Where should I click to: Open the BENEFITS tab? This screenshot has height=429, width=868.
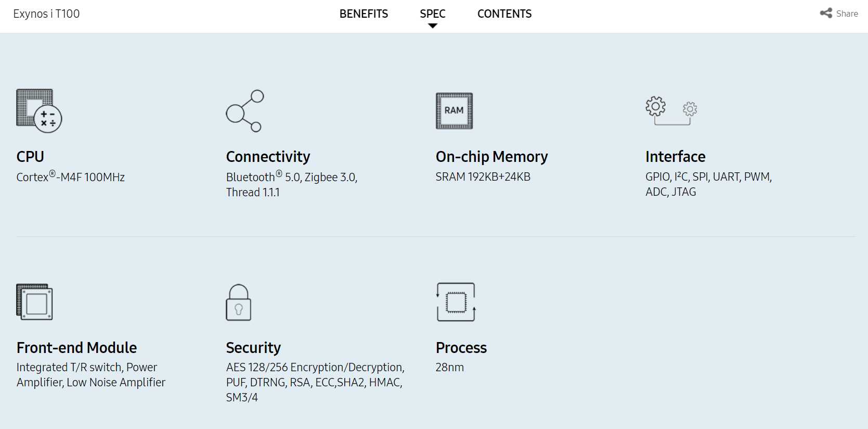click(x=364, y=14)
